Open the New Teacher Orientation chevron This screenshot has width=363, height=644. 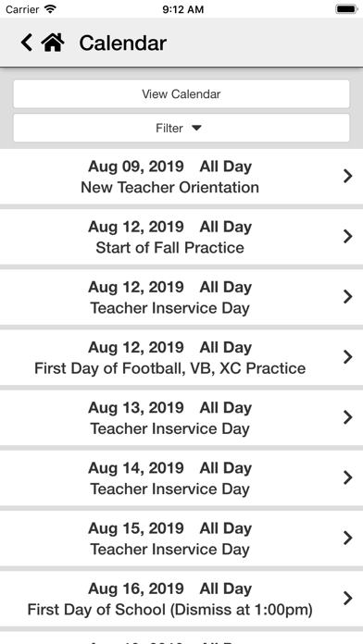point(348,176)
